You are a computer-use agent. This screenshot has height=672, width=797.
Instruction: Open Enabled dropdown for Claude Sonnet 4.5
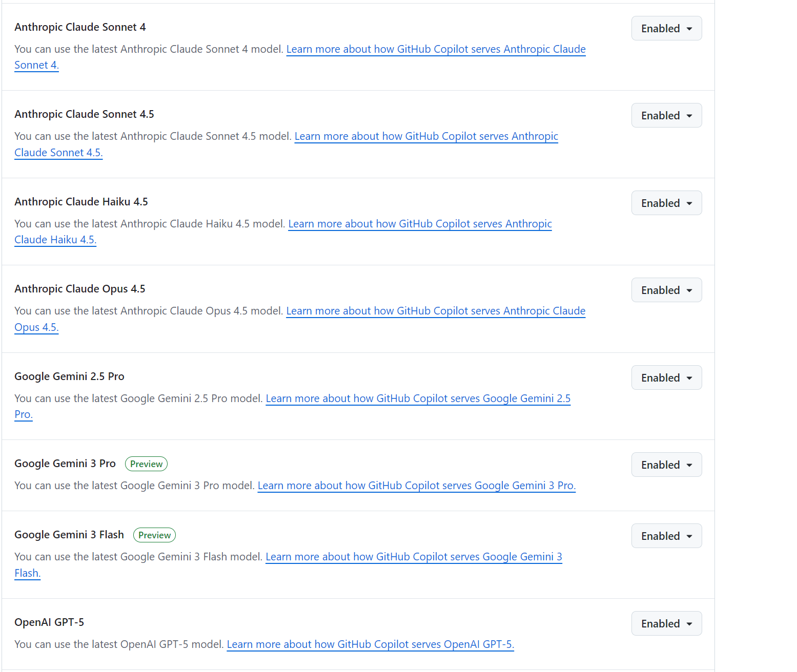(x=666, y=115)
